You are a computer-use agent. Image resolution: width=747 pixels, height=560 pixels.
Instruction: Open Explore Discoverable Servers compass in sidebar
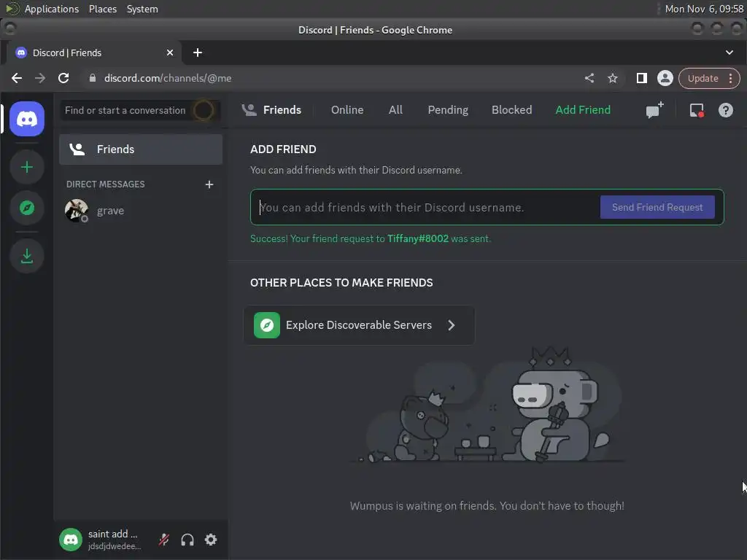27,208
